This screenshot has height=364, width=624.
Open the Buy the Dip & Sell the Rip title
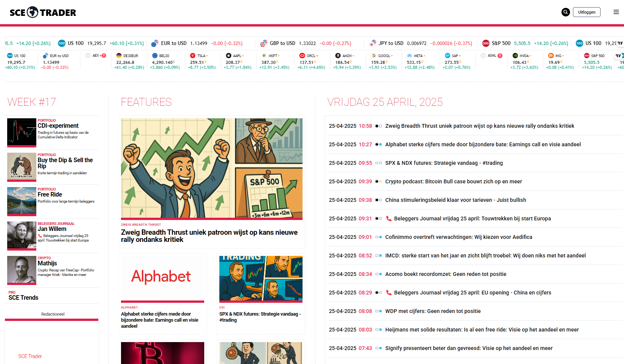pos(65,163)
